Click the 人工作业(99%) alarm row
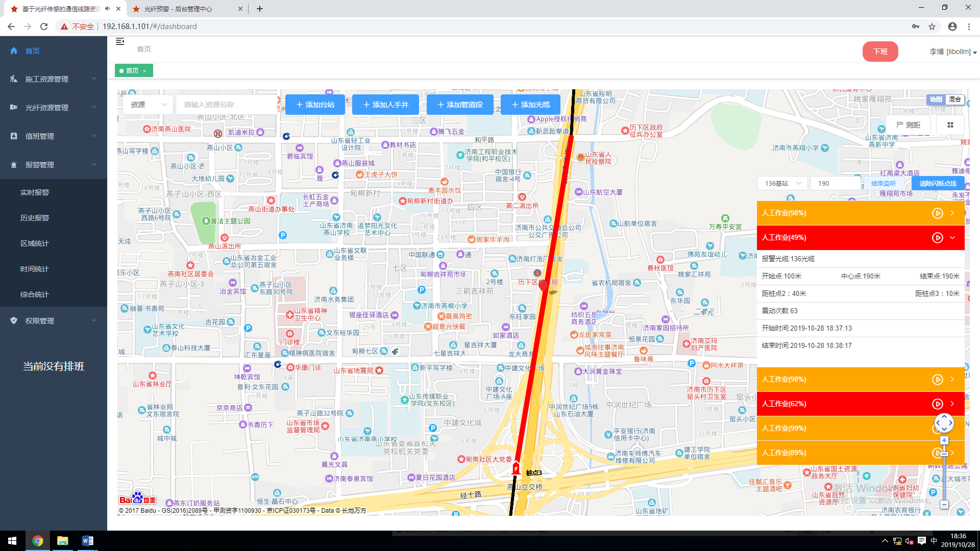This screenshot has width=980, height=551. 861,429
